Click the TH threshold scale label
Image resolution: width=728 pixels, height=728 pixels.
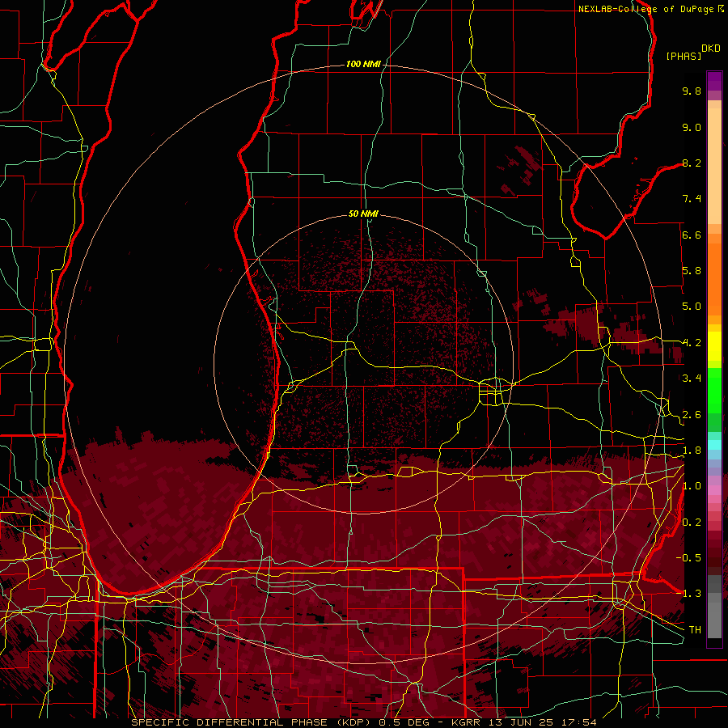tap(695, 630)
